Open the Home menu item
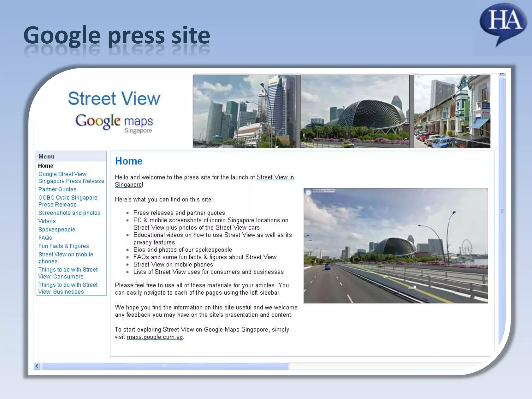The height and width of the screenshot is (399, 532). (45, 166)
